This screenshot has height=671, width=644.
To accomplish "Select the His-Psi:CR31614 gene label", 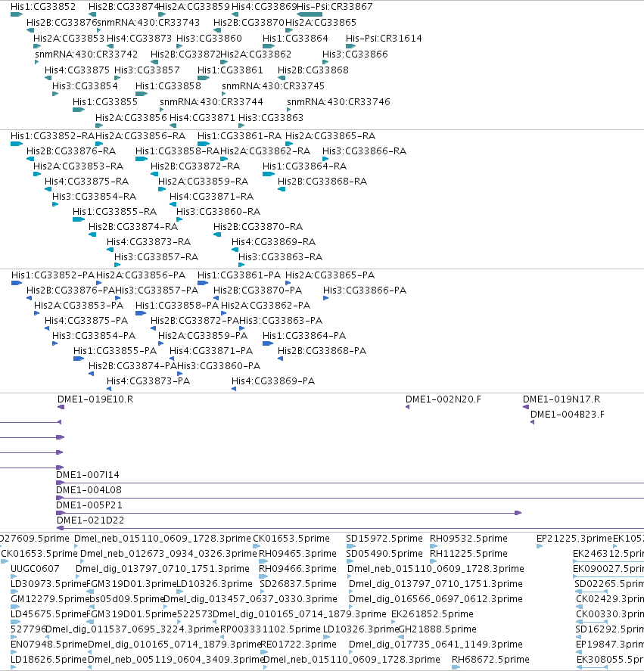I will (x=384, y=39).
